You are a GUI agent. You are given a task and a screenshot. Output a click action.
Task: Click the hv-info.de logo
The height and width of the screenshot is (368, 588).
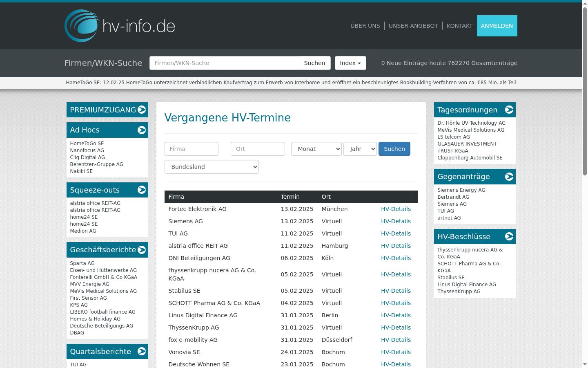pyautogui.click(x=120, y=26)
